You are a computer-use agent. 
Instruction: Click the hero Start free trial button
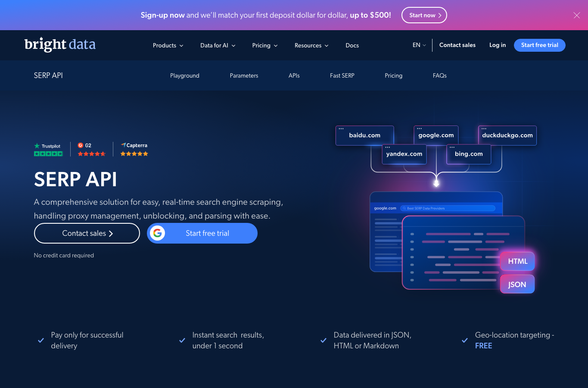[202, 233]
